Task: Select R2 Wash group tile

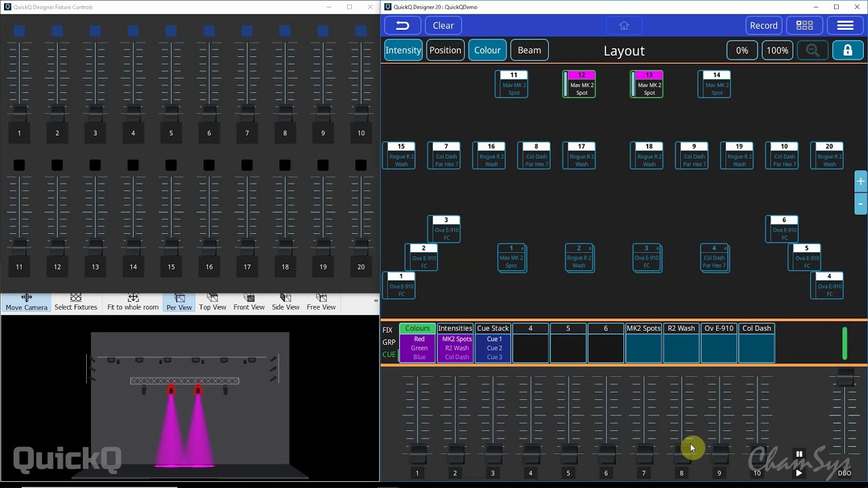Action: (682, 343)
